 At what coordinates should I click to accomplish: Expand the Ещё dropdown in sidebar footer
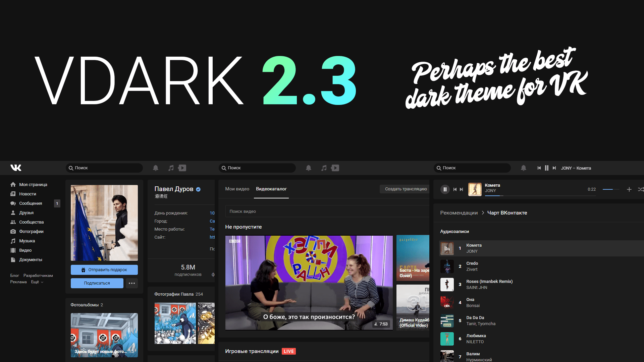[x=37, y=282]
